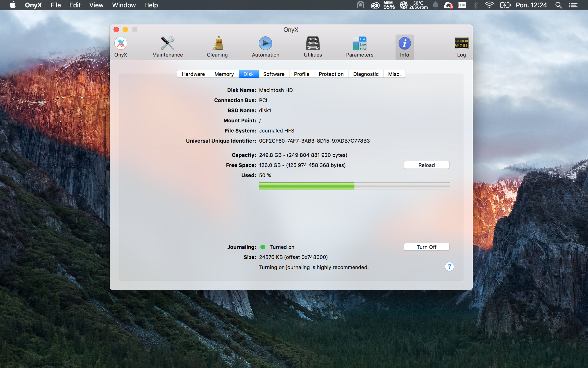This screenshot has width=588, height=368.
Task: Open the File menu
Action: (56, 5)
